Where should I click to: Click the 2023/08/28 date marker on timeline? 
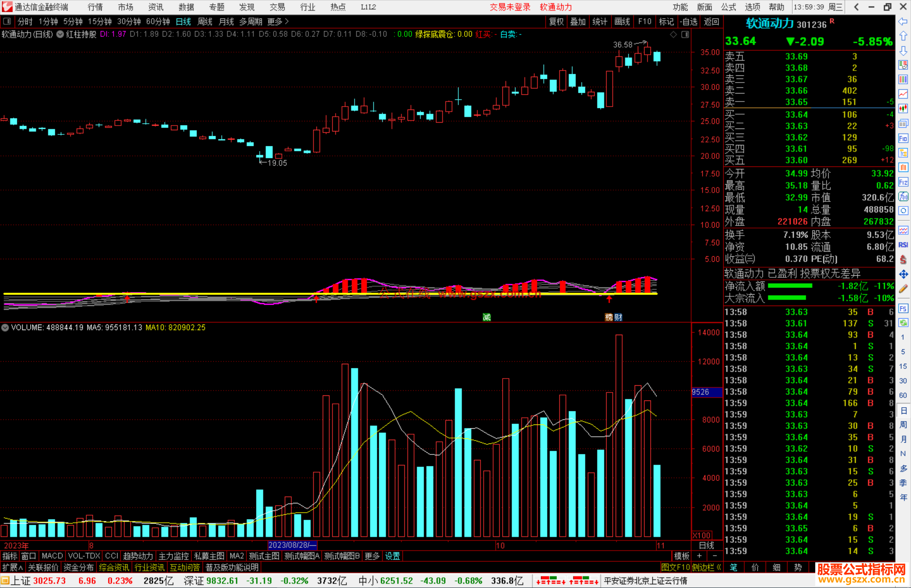click(x=292, y=545)
